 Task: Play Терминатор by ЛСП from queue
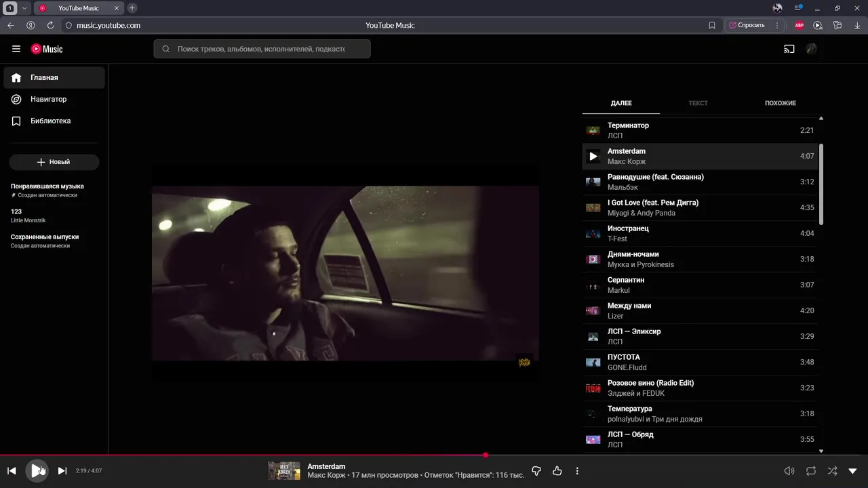pos(701,130)
